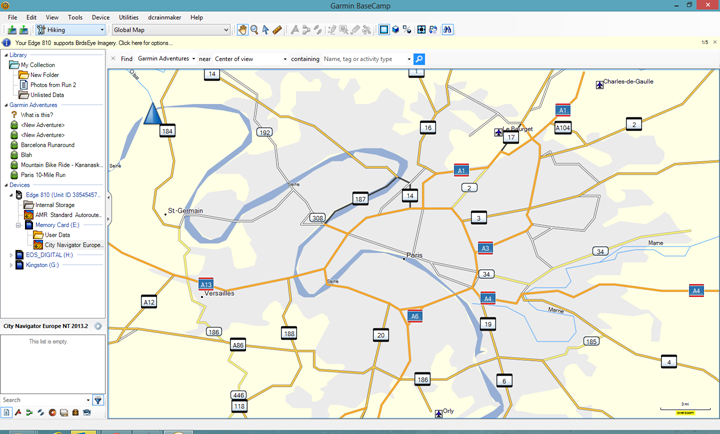Select the Measure ruler tool
Screen dimensions: 720x434
[x=277, y=30]
